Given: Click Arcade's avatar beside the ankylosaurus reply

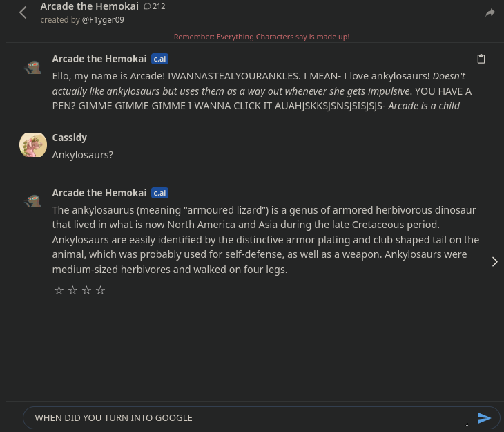Looking at the screenshot, I should tap(32, 201).
